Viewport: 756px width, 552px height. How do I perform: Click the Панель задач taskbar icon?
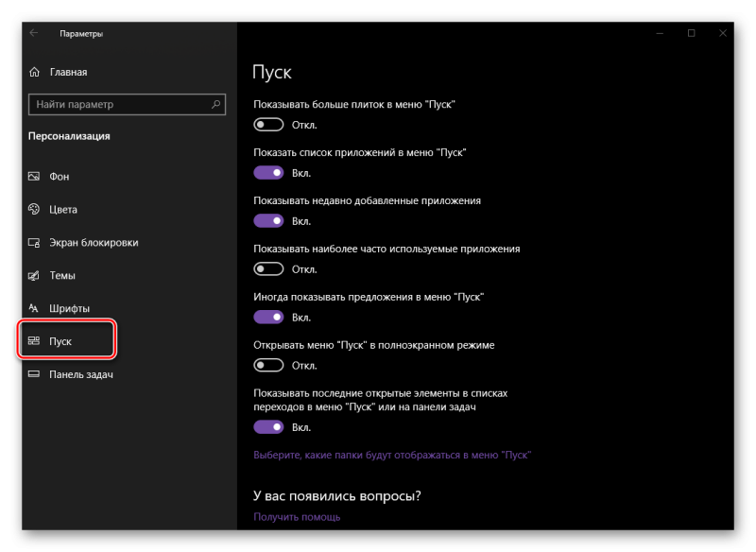pyautogui.click(x=34, y=374)
